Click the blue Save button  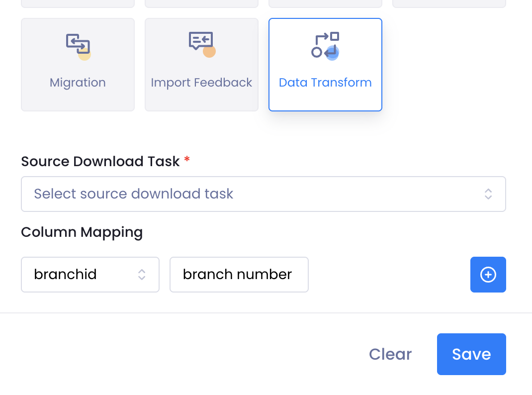click(x=471, y=354)
